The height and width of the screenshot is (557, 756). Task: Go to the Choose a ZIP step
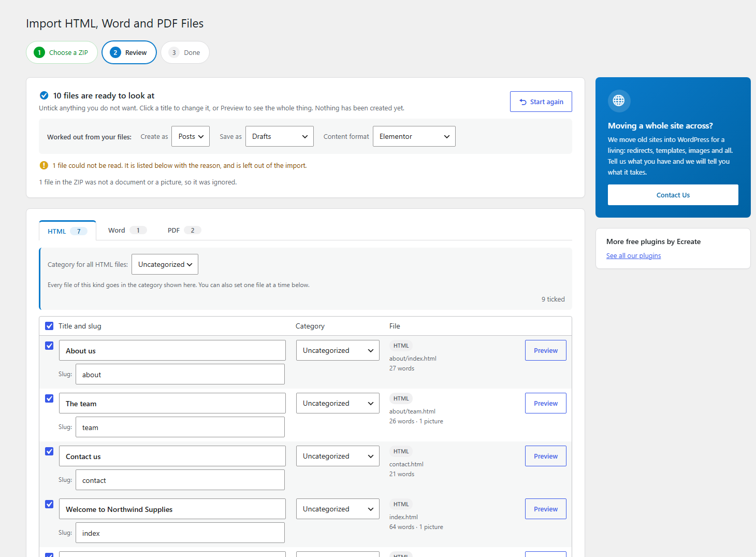[x=62, y=52]
